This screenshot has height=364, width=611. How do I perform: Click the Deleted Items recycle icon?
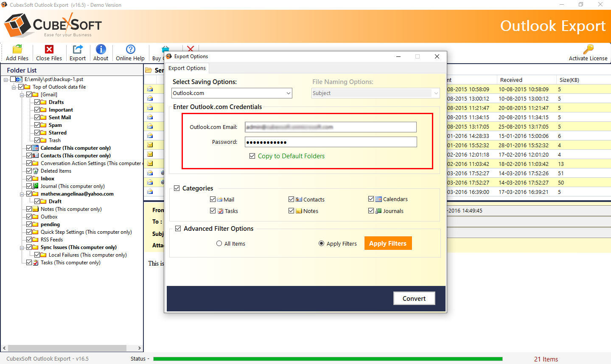36,171
